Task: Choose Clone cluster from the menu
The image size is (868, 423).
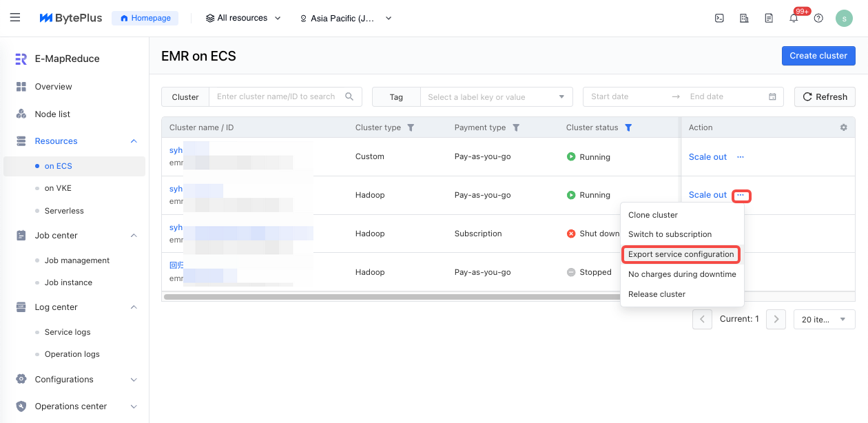Action: click(x=653, y=215)
